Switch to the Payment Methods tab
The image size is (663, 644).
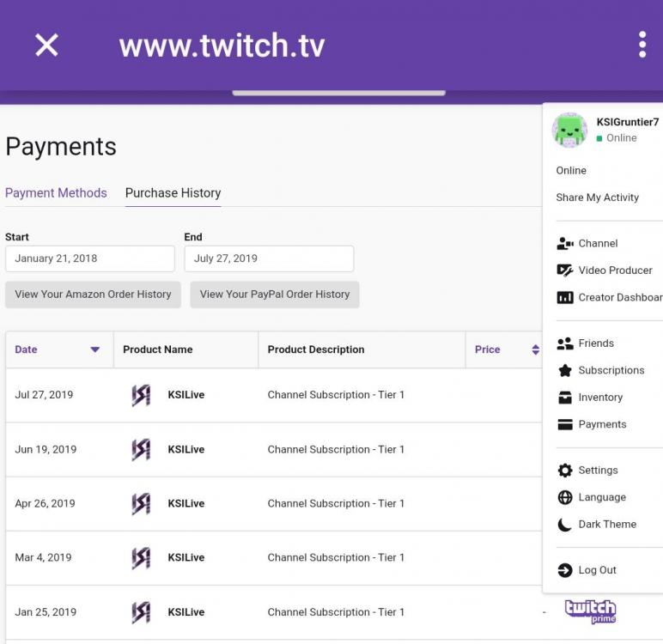point(56,193)
